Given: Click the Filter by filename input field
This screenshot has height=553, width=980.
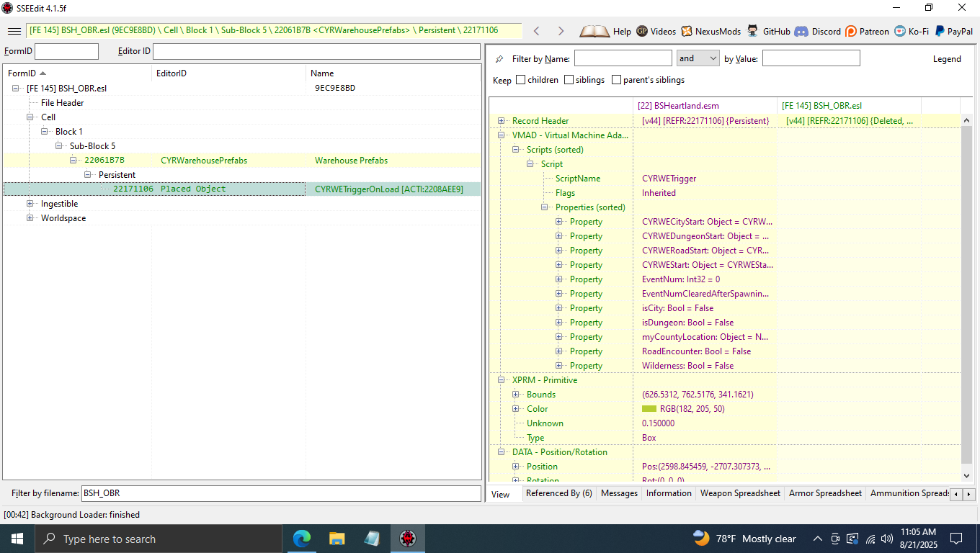Looking at the screenshot, I should click(281, 493).
